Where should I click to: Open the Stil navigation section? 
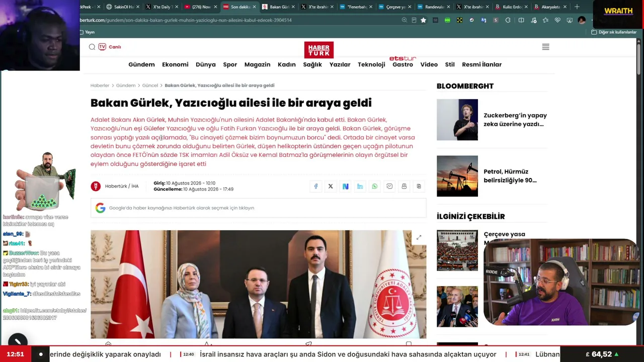tap(450, 64)
